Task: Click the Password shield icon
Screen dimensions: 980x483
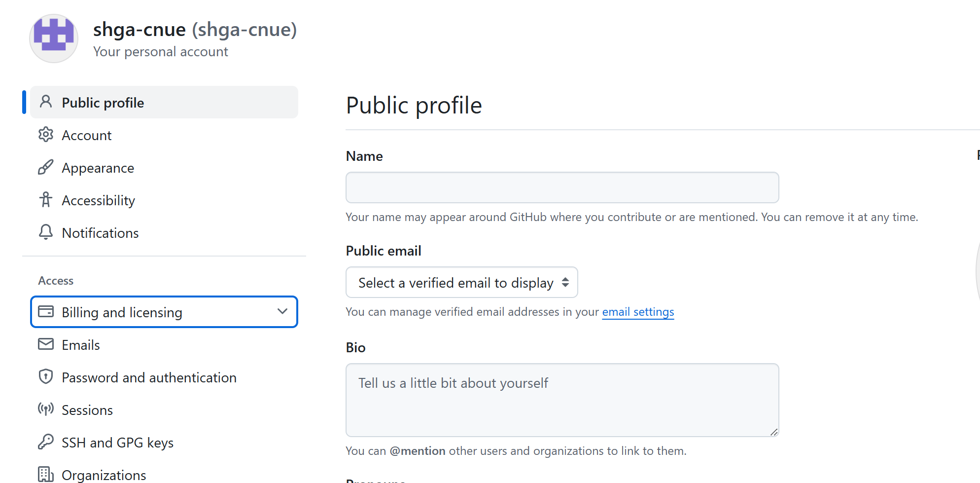Action: tap(46, 376)
